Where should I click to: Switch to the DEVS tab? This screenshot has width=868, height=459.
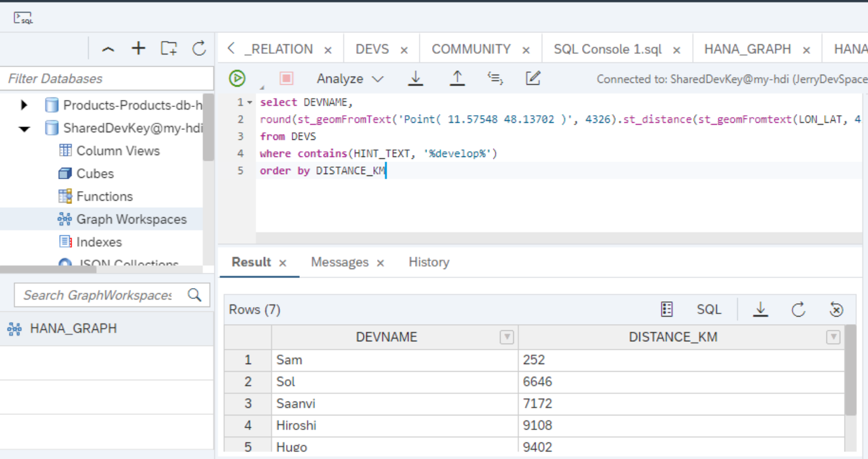click(372, 49)
